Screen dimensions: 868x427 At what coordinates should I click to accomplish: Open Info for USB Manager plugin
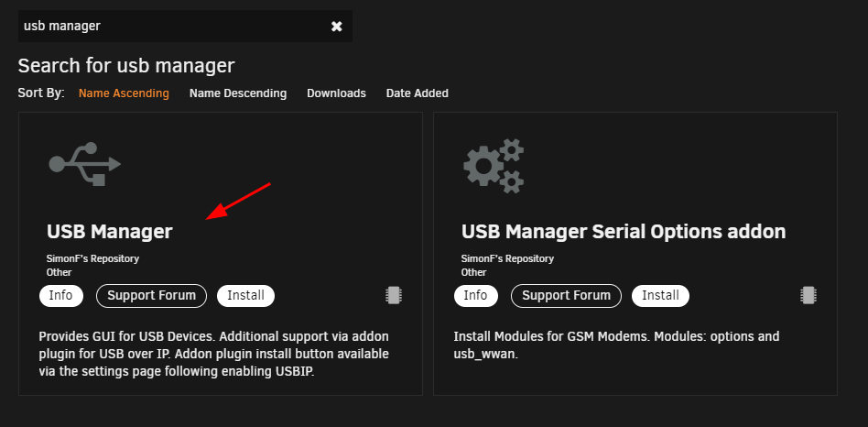(x=61, y=296)
